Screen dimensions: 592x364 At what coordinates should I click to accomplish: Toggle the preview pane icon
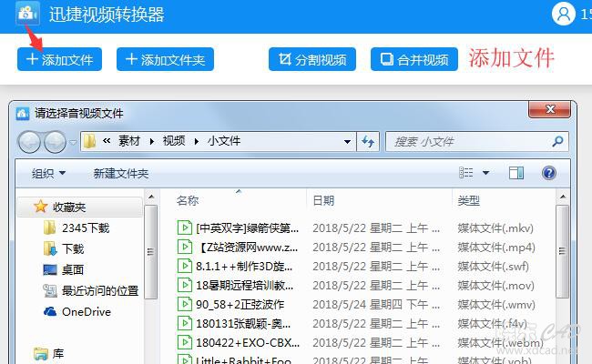[x=516, y=173]
